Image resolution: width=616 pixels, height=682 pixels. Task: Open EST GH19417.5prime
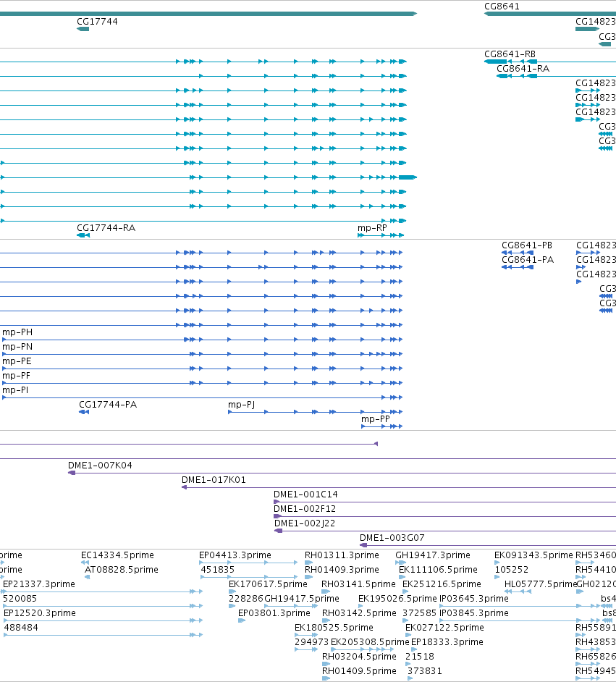click(x=302, y=599)
